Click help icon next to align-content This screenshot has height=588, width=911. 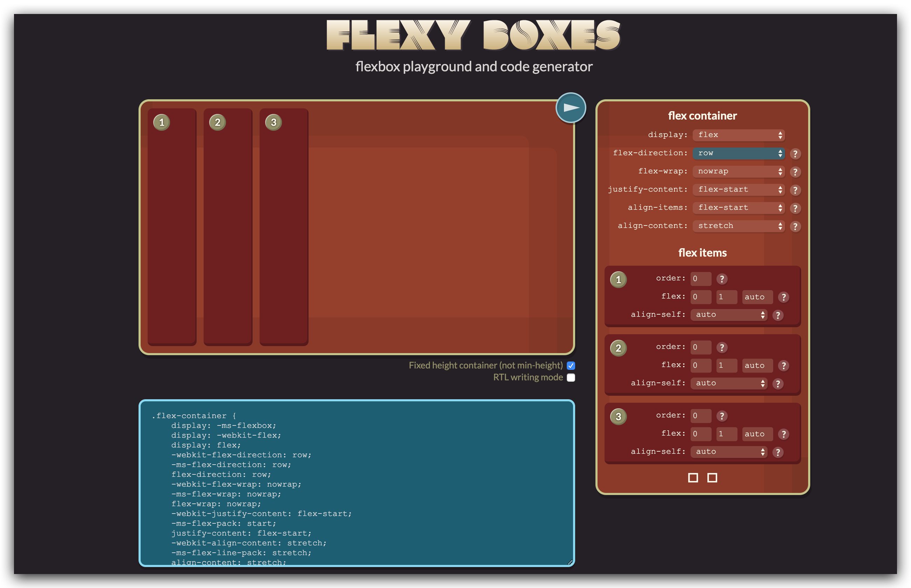(795, 227)
